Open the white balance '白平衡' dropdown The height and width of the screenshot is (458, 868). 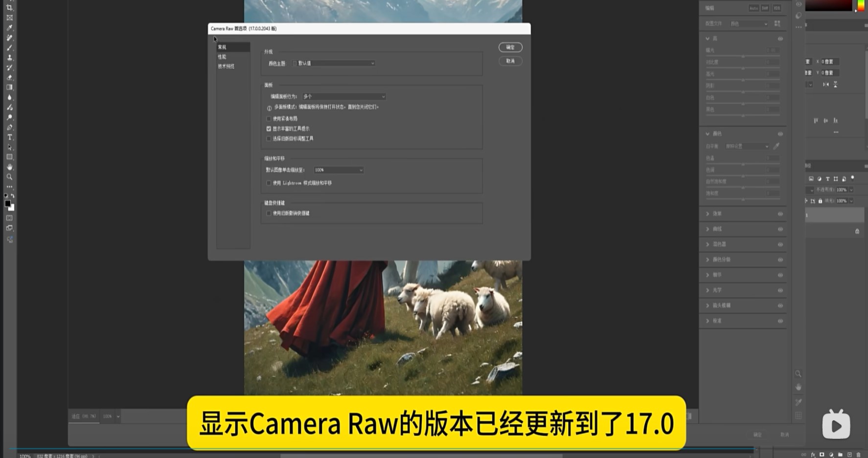coord(747,146)
